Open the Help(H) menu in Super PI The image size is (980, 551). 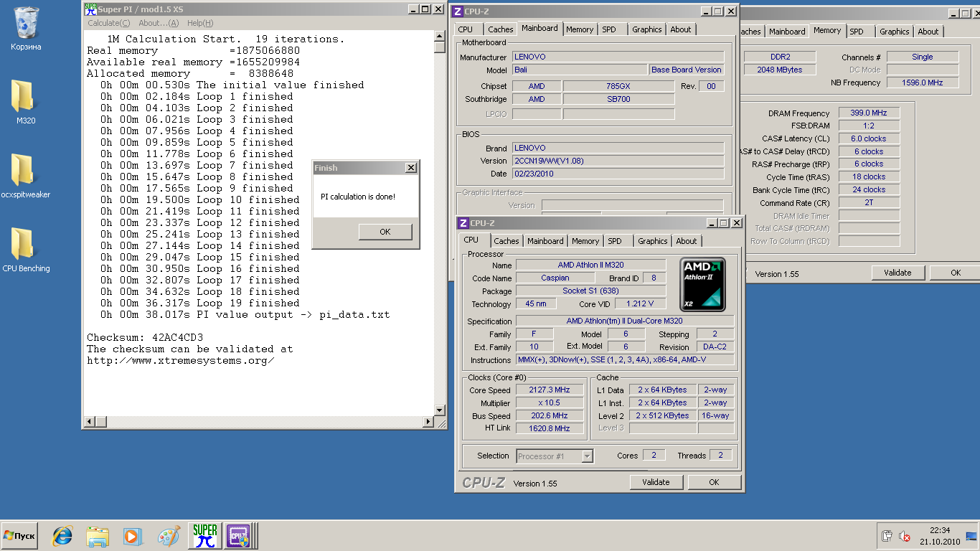pos(199,23)
